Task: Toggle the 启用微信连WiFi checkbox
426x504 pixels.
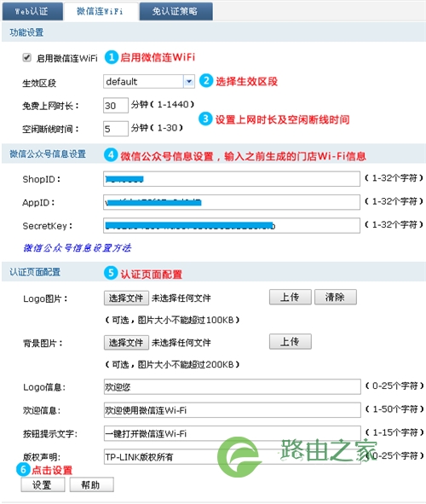Action: pyautogui.click(x=27, y=58)
